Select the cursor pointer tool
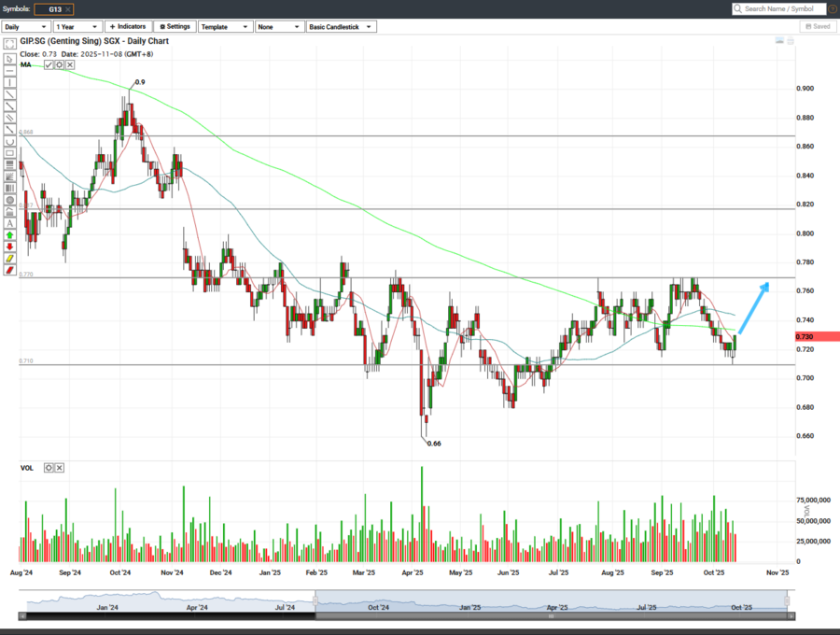The image size is (840, 635). point(9,59)
